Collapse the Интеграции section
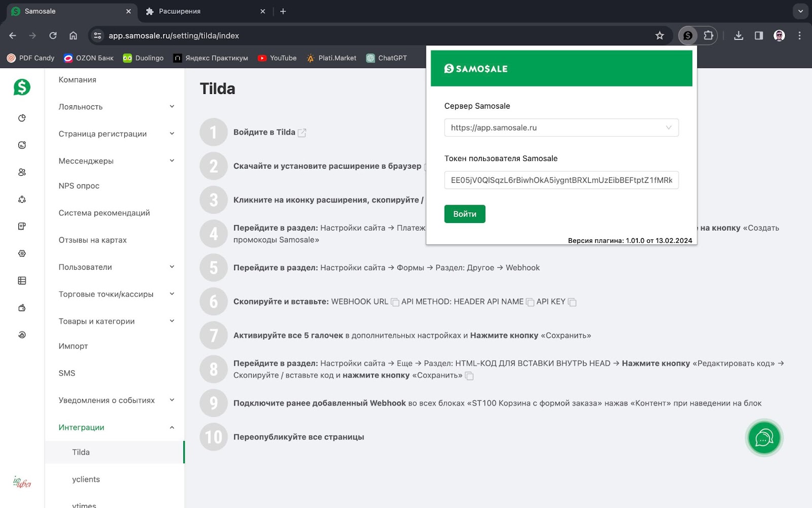The height and width of the screenshot is (508, 812). pos(172,427)
